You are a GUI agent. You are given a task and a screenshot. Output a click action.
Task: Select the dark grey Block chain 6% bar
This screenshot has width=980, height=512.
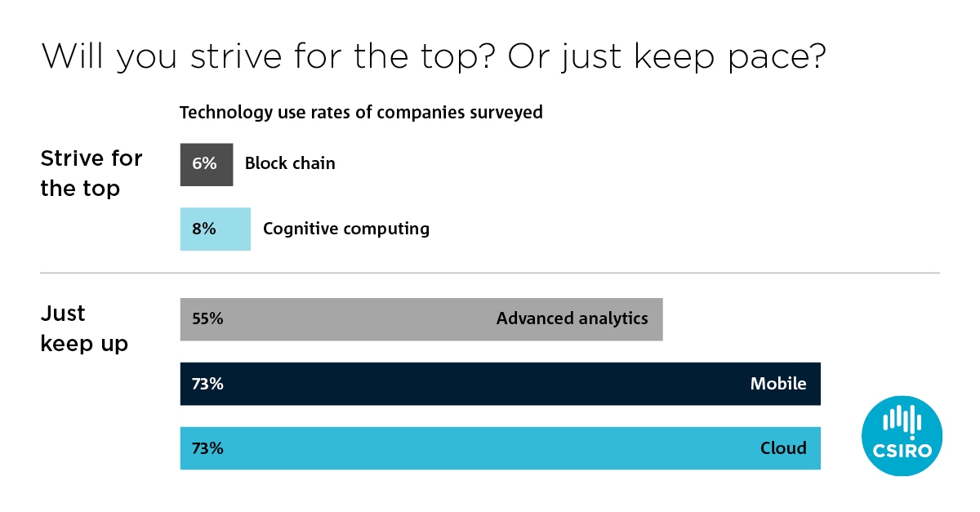pos(207,164)
